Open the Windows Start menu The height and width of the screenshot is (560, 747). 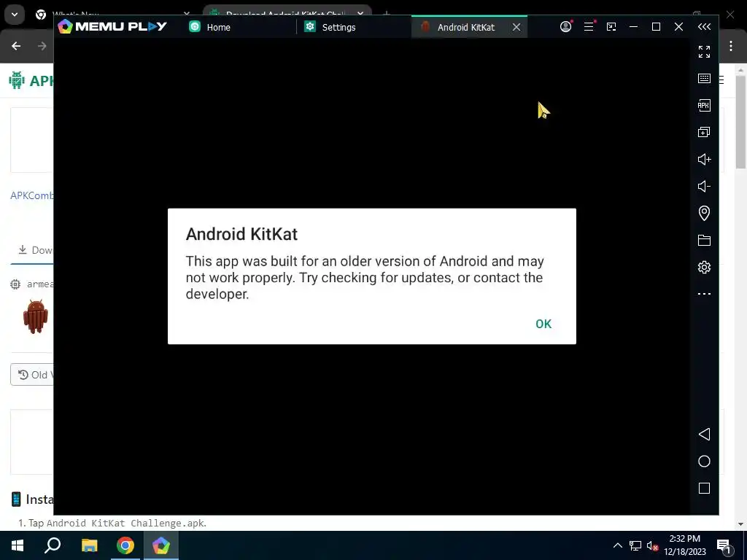coord(18,545)
